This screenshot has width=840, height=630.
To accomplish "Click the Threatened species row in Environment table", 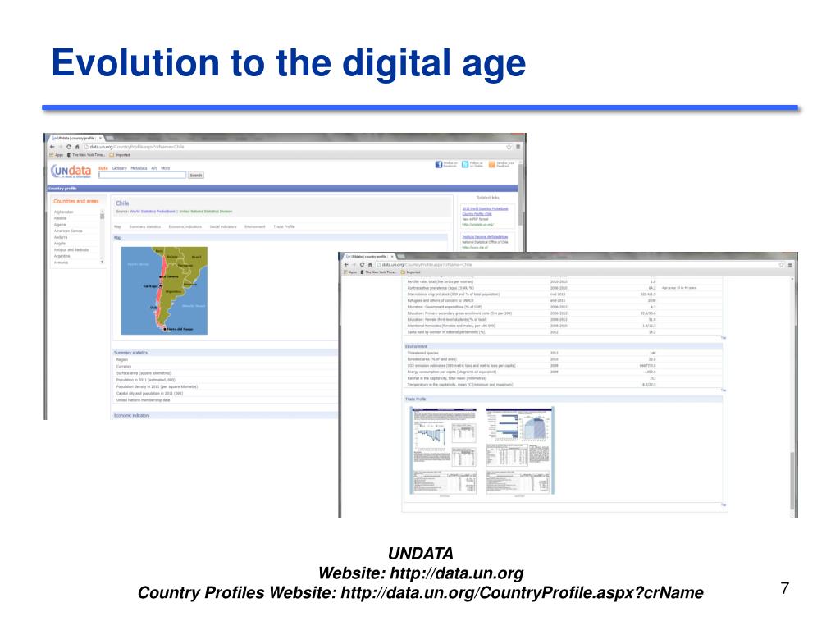I will (x=563, y=353).
